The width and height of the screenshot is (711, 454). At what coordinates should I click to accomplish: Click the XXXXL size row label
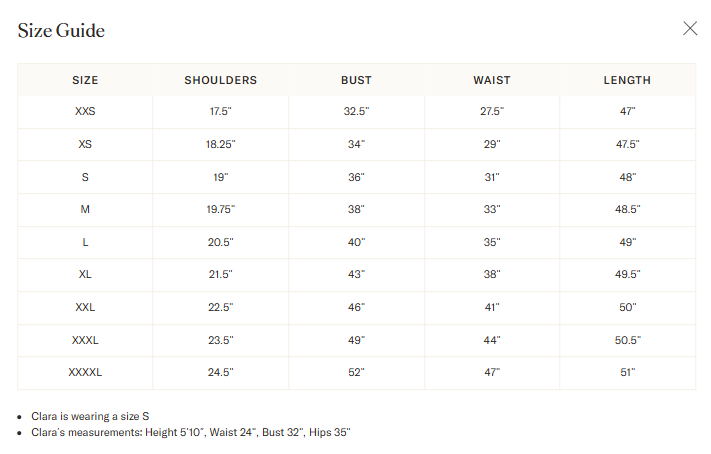pyautogui.click(x=85, y=373)
